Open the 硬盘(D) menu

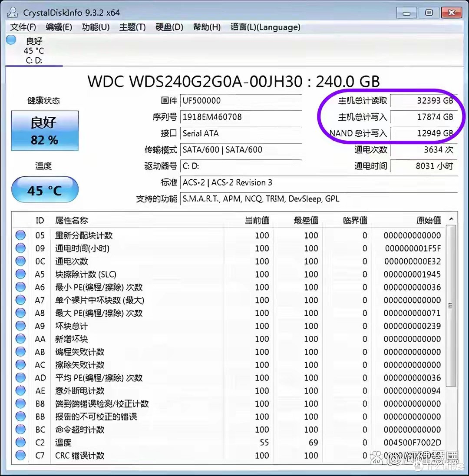(x=169, y=27)
